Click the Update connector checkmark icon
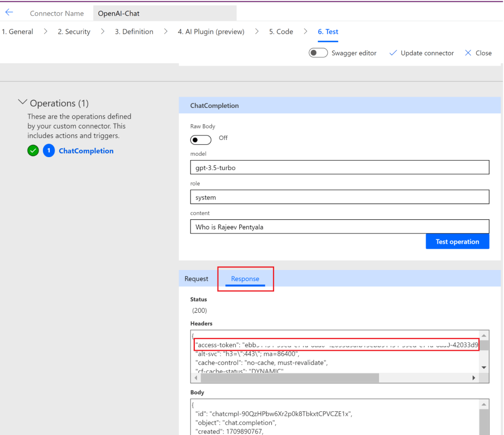504x435 pixels. click(x=393, y=53)
